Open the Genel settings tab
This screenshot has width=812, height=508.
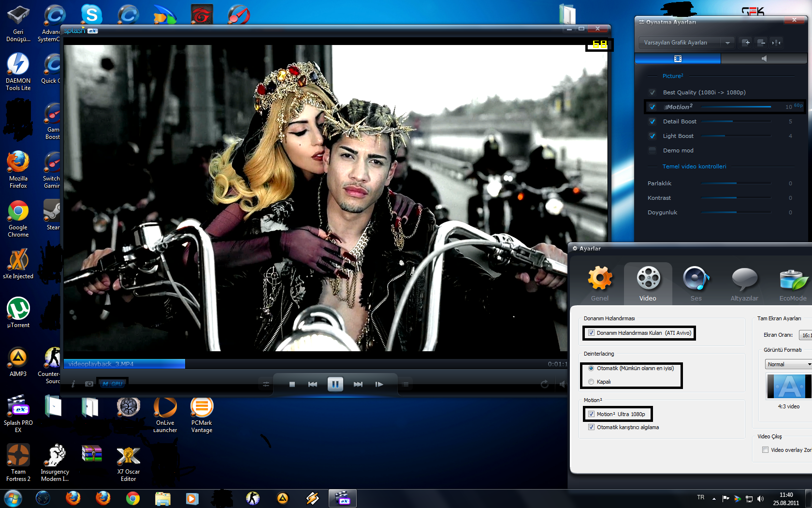(600, 284)
